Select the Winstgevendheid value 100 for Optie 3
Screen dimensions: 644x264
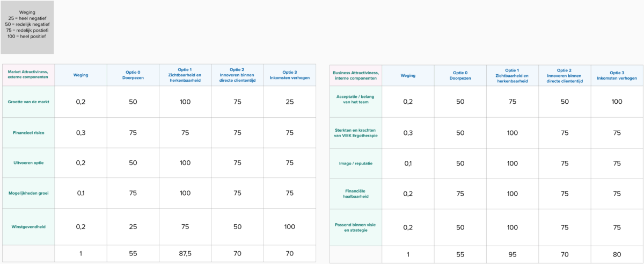(290, 227)
